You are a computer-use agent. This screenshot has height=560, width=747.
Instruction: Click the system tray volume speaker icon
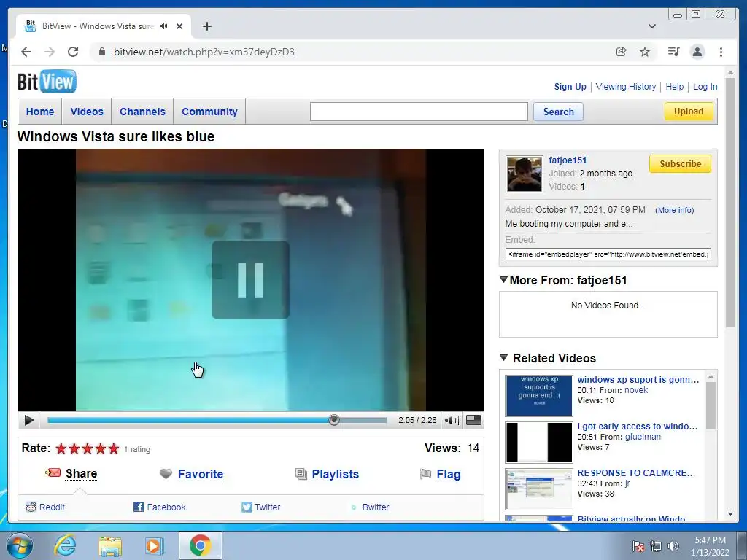[x=673, y=545]
